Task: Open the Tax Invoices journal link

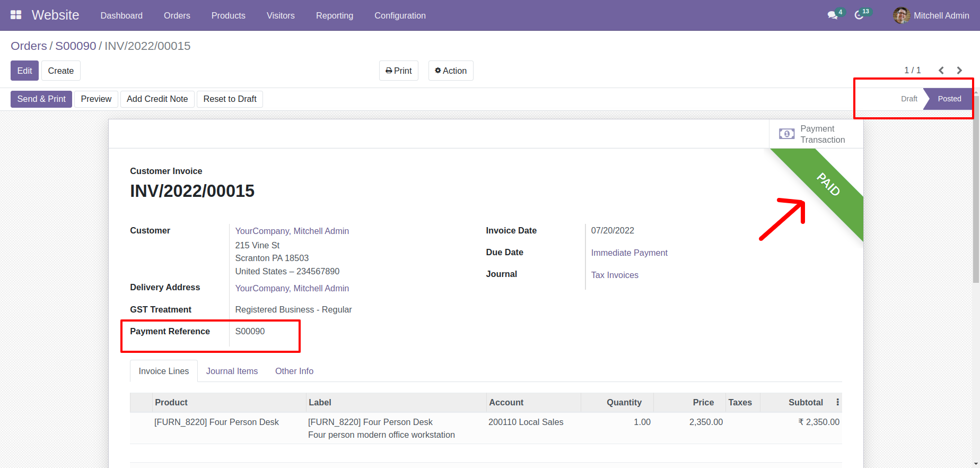Action: (x=615, y=275)
